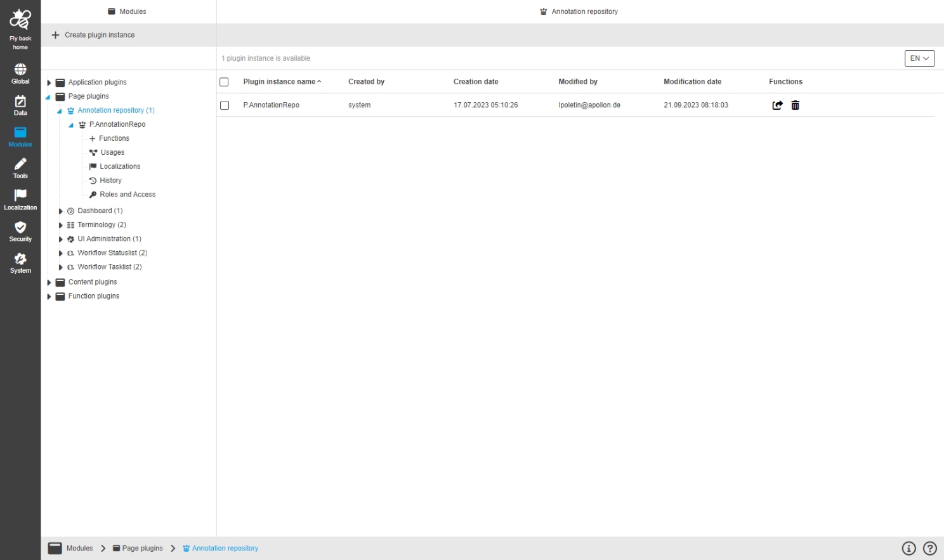Sort by Created by column header

pos(366,82)
